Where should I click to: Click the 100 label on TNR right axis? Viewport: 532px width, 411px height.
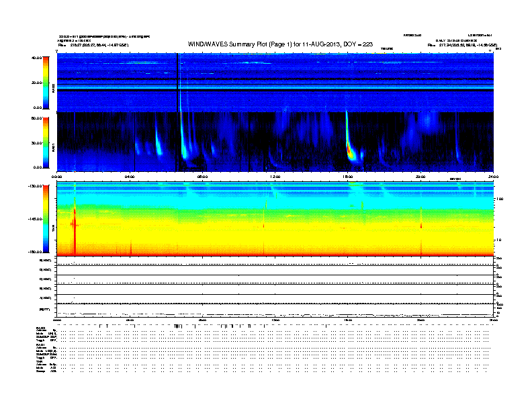pyautogui.click(x=500, y=199)
